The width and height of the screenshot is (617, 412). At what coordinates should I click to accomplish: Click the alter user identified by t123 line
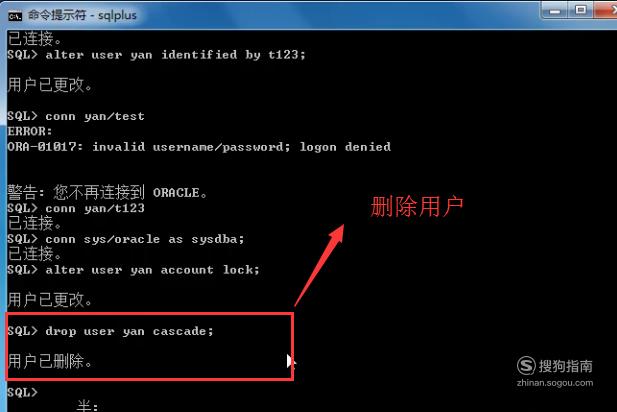[156, 55]
